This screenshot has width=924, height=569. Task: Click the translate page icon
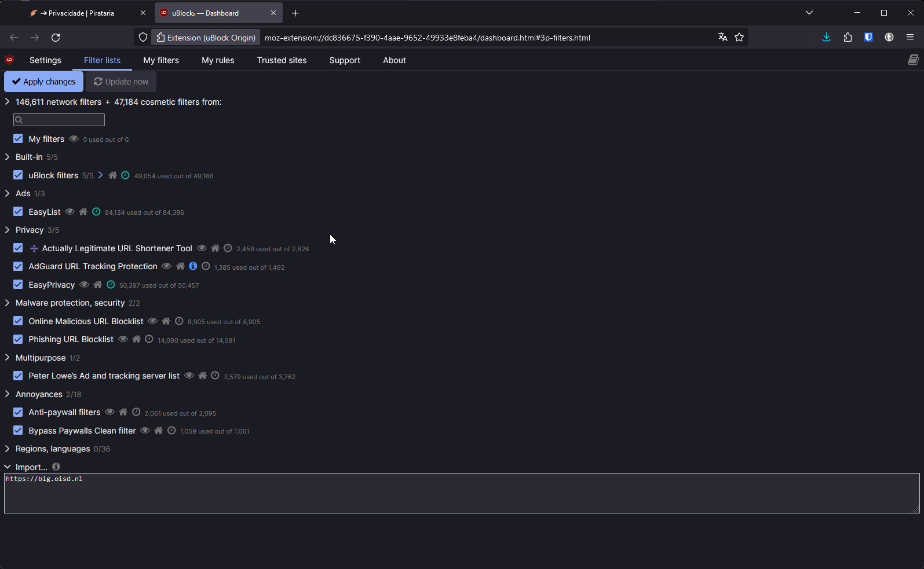[x=722, y=37]
